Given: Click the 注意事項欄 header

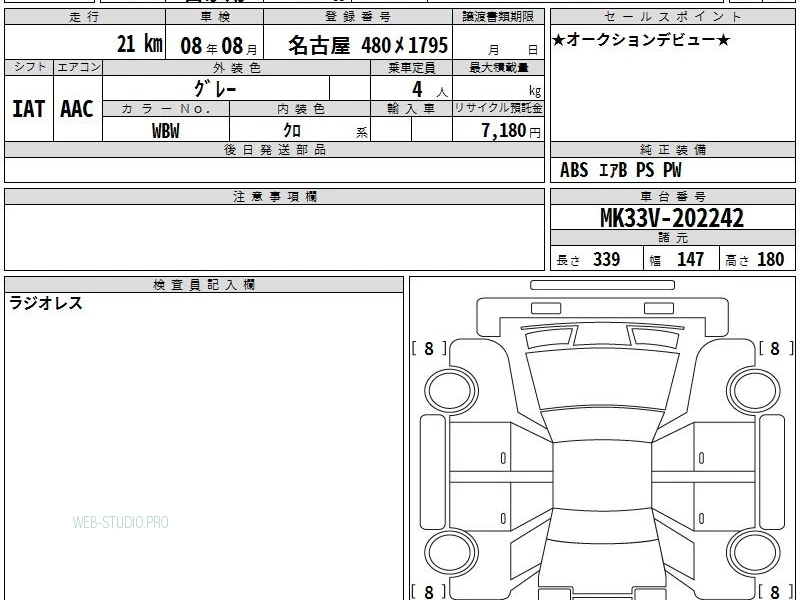Looking at the screenshot, I should pos(274,196).
